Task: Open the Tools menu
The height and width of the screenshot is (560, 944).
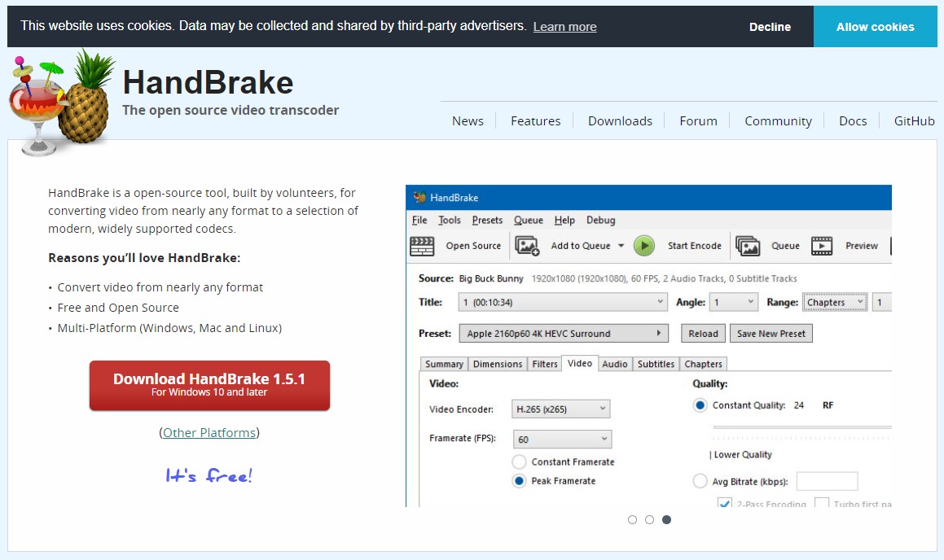Action: click(449, 220)
